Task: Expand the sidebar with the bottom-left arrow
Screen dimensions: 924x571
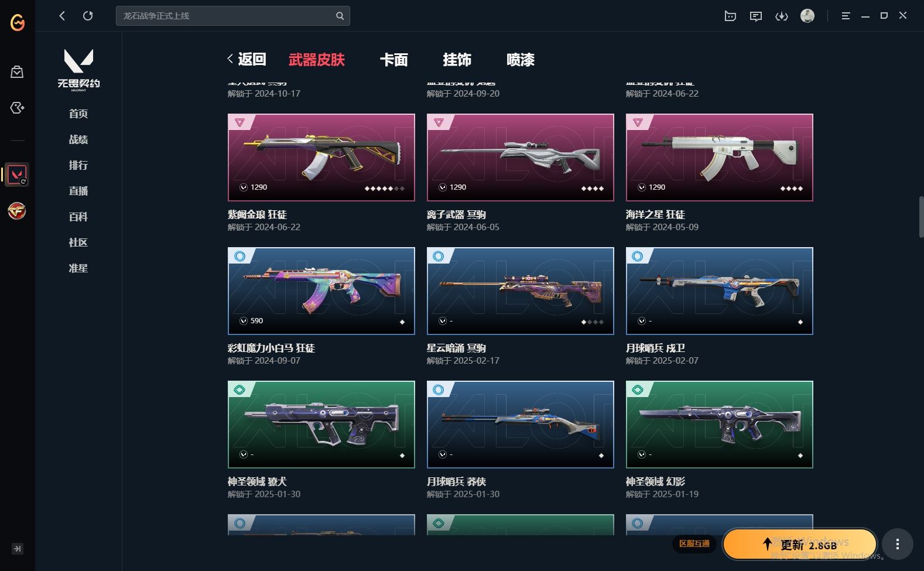Action: click(x=18, y=549)
